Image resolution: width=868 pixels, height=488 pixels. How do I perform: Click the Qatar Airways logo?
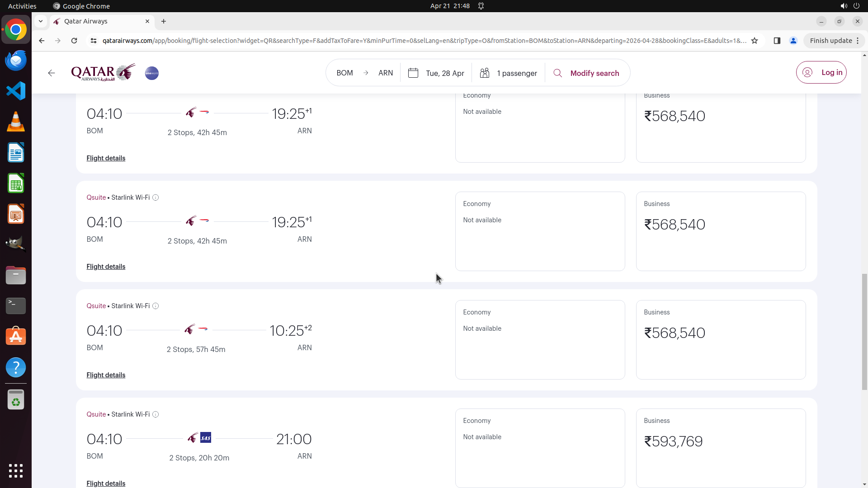[103, 72]
